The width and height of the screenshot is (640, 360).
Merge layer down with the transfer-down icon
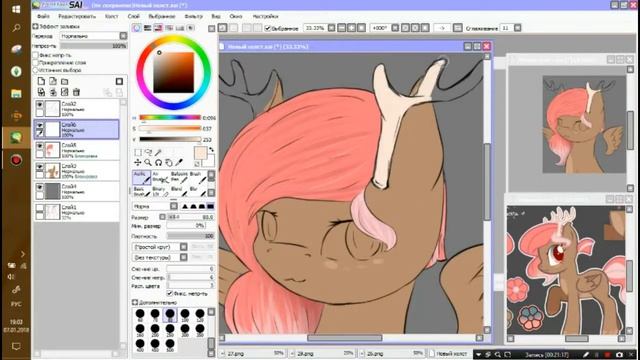41,92
